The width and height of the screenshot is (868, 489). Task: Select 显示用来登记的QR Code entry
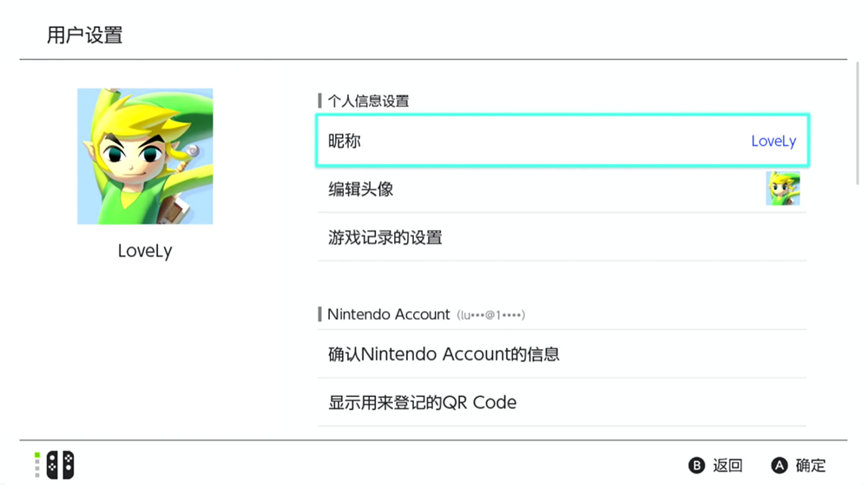(x=562, y=402)
